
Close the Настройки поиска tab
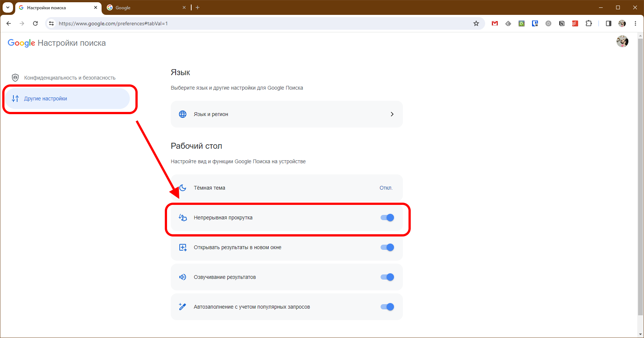[96, 7]
